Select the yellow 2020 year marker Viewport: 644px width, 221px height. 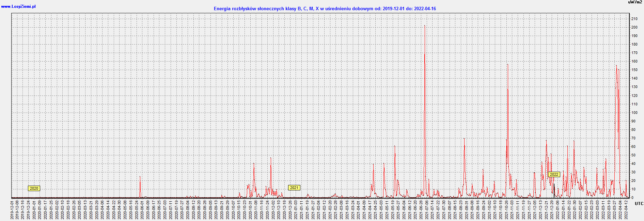(x=34, y=188)
